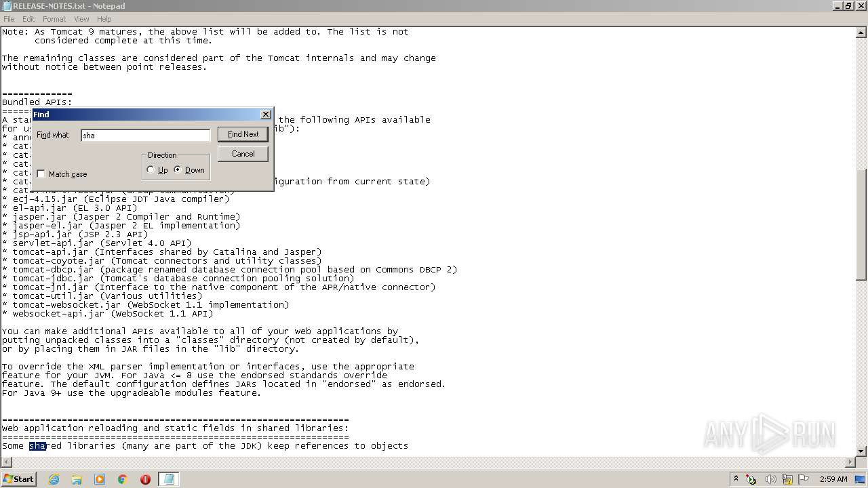
Task: Open Windows Explorer folder icon in the taskbar
Action: point(77,479)
